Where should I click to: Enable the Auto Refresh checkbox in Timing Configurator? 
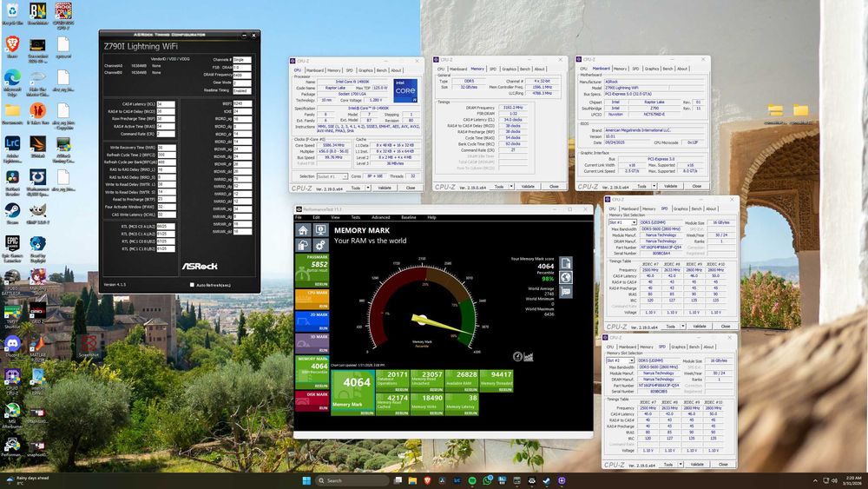(192, 285)
